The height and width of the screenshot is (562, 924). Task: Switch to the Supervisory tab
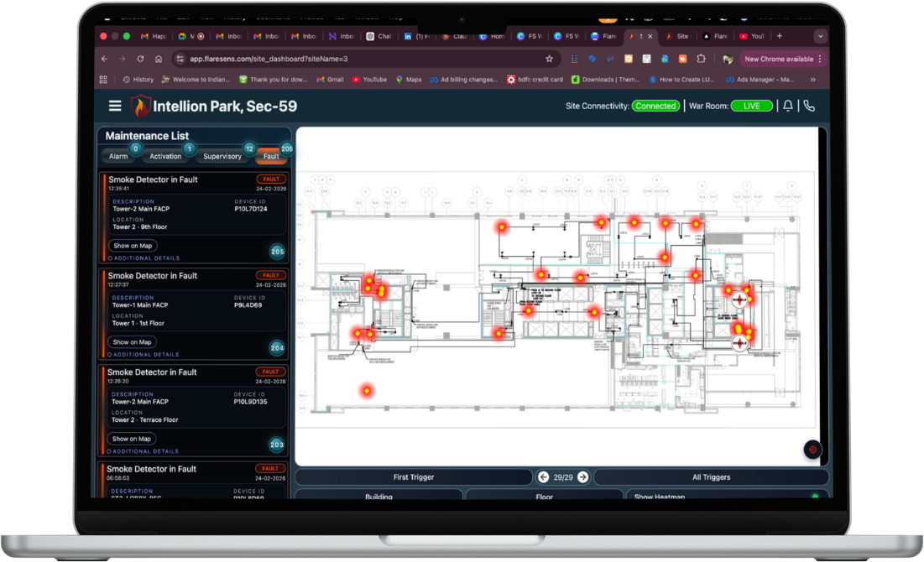[222, 156]
